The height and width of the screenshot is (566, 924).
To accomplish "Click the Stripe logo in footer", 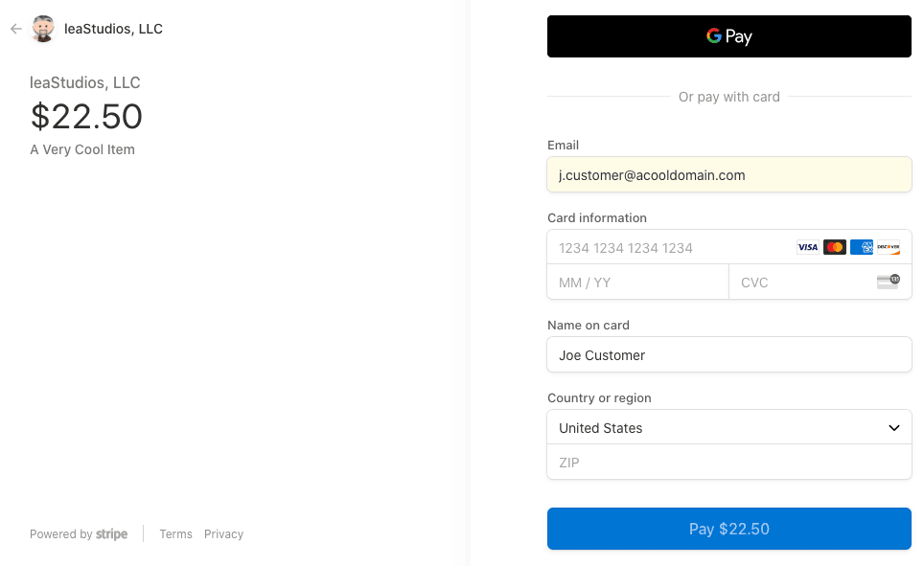I will coord(111,534).
